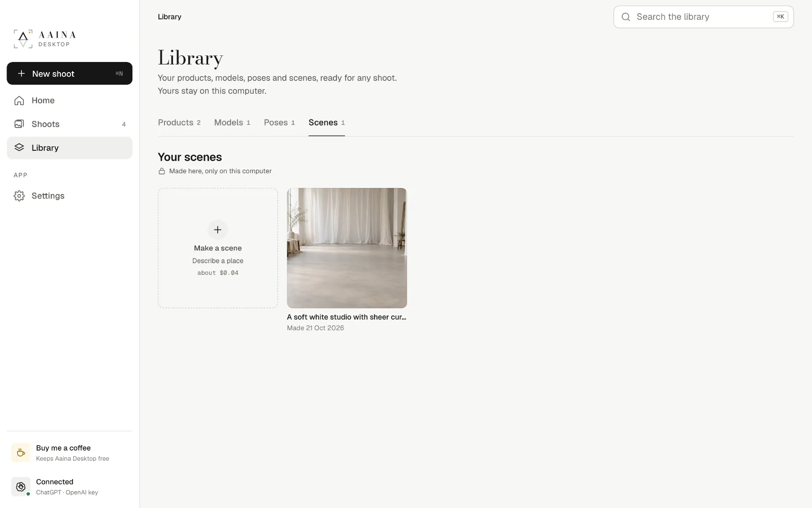
Task: Click 'Made here, only on this computer'
Action: (220, 171)
